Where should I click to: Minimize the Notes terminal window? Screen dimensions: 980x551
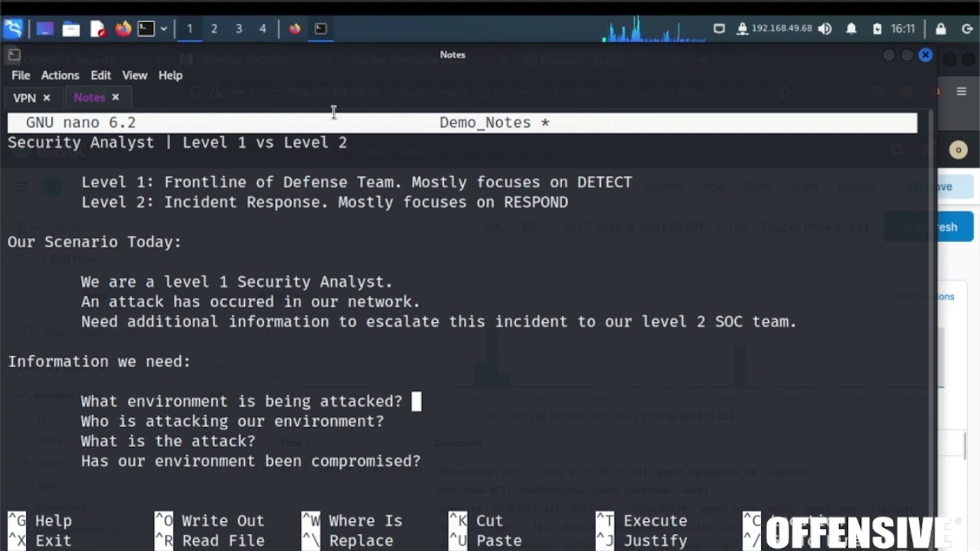[x=888, y=55]
